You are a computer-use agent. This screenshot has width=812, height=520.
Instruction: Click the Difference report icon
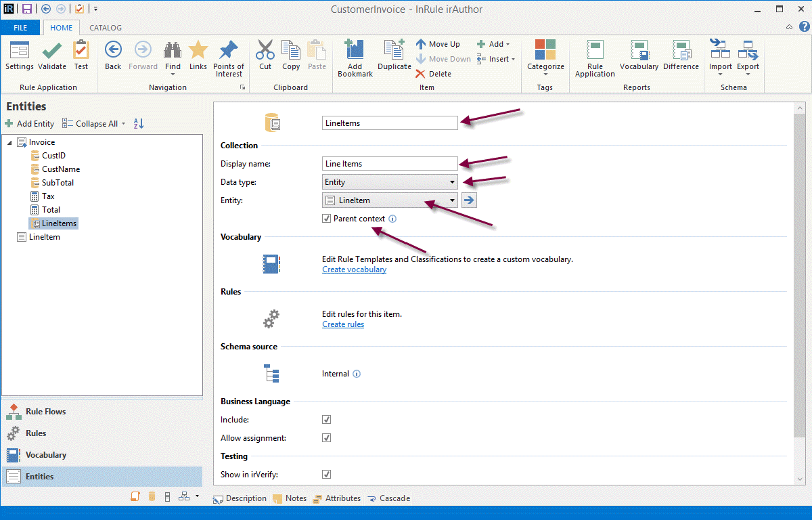pos(681,52)
